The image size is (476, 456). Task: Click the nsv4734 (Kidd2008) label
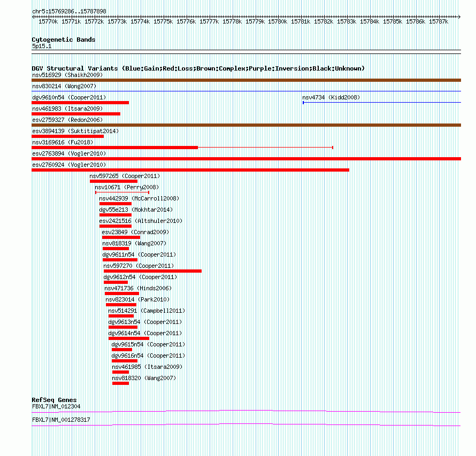[331, 97]
